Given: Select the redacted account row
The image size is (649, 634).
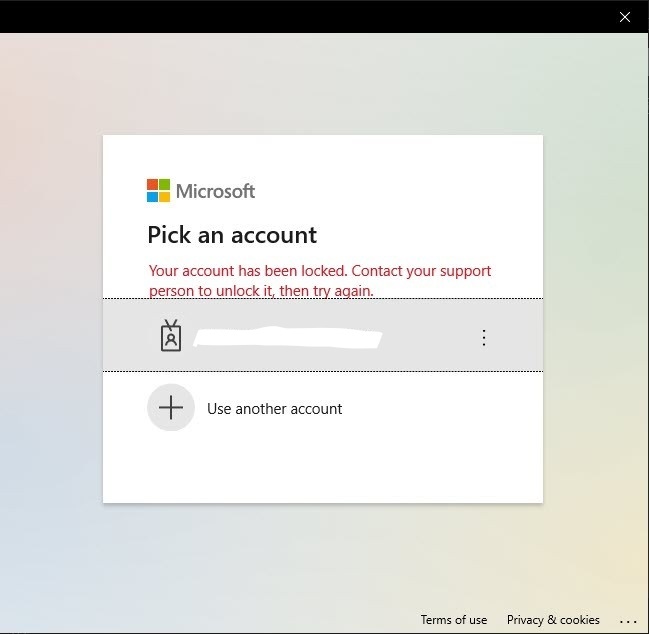Looking at the screenshot, I should 323,335.
